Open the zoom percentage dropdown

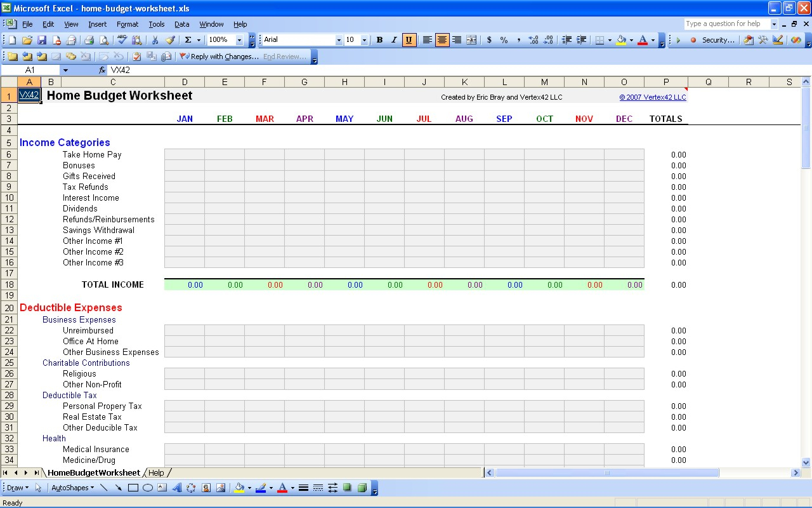tap(239, 40)
